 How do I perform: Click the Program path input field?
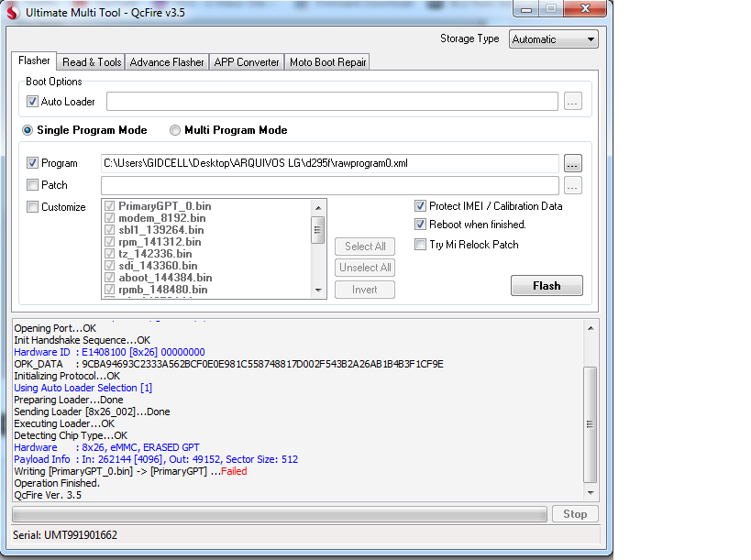(x=330, y=163)
